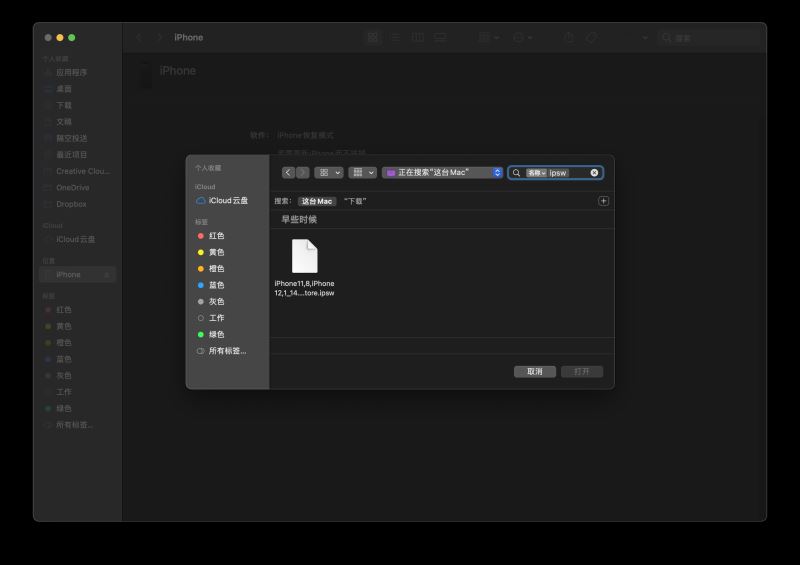The width and height of the screenshot is (800, 565).
Task: Select the 红色 red tag
Action: 211,236
